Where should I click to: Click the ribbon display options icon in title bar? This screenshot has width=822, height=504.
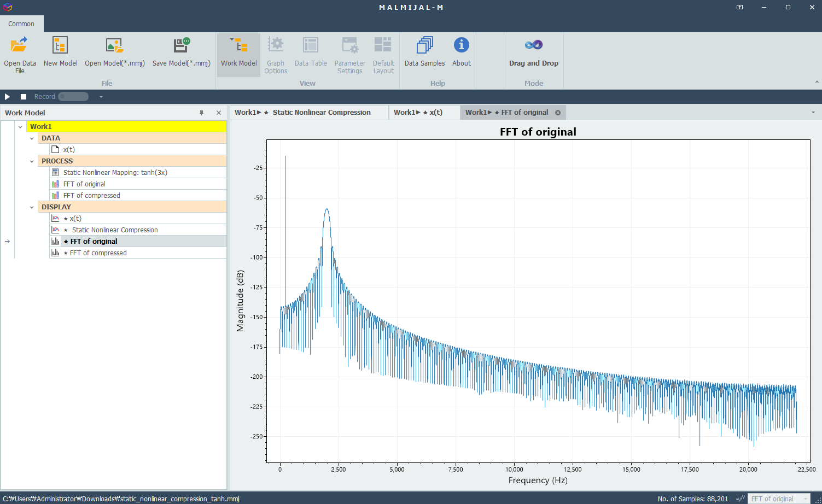[739, 7]
